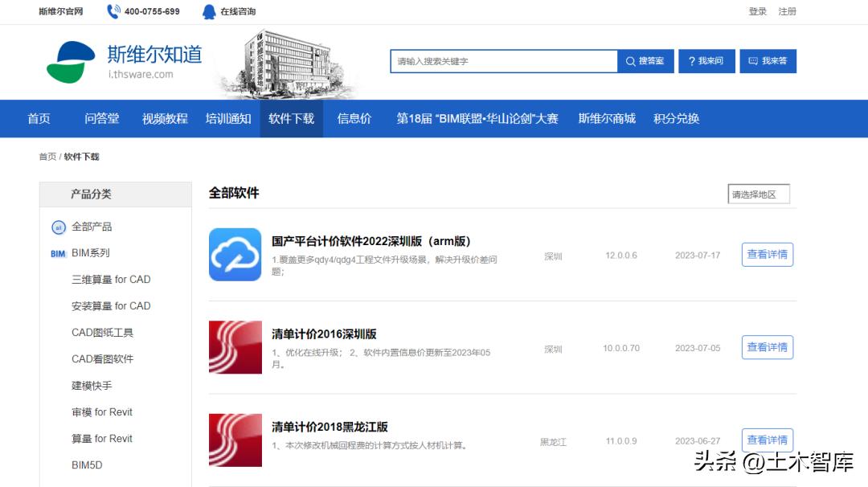The image size is (868, 487).
Task: Click the question mark icon on 我来问 button
Action: tap(693, 61)
